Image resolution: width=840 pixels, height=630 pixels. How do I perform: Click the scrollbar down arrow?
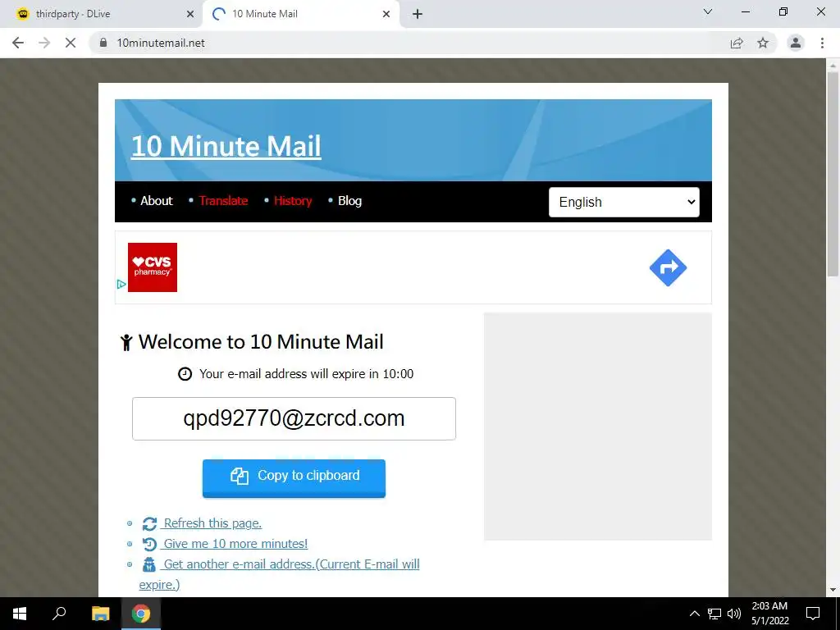coord(833,591)
